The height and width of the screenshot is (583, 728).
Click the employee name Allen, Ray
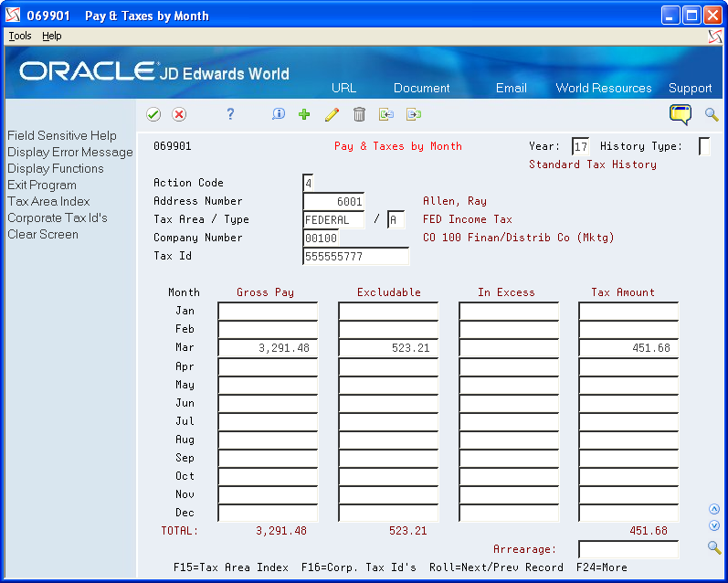pyautogui.click(x=455, y=201)
